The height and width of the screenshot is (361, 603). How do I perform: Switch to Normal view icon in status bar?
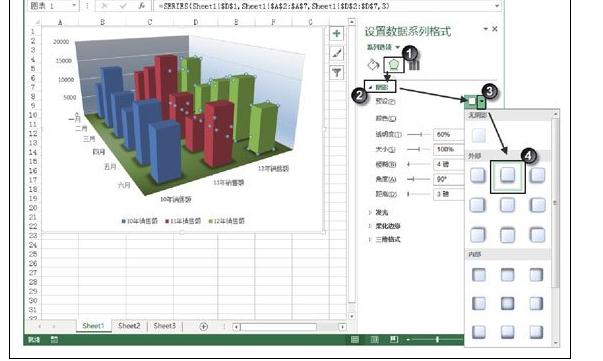355,339
